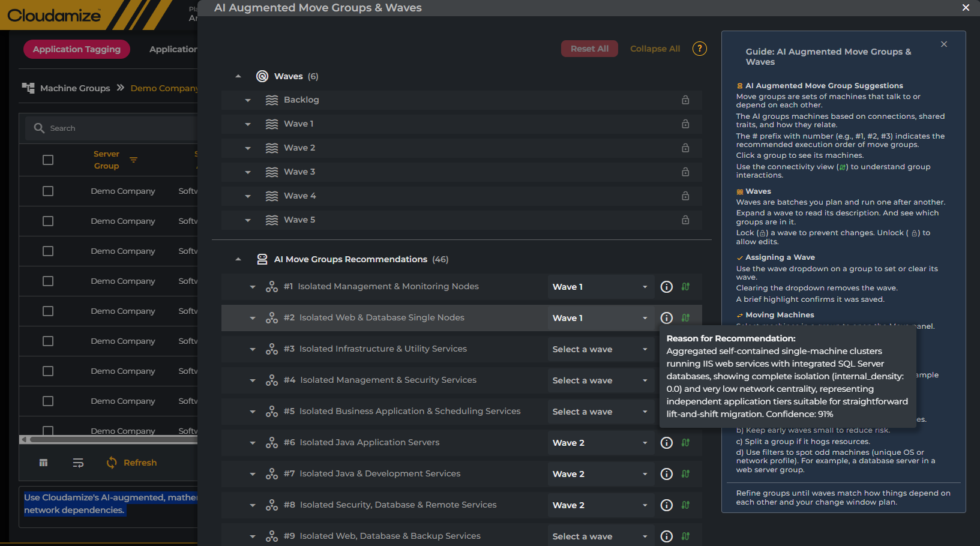Click the column view icon below the table
980x546 pixels.
[x=43, y=463]
